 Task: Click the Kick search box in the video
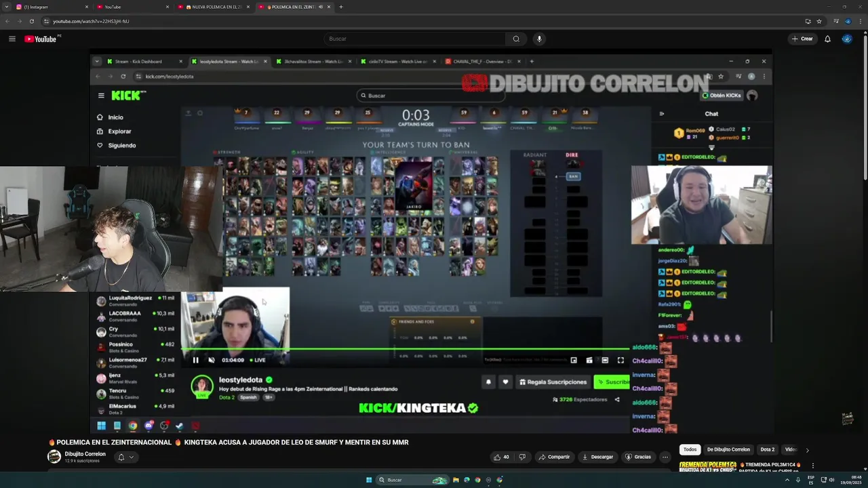(429, 96)
